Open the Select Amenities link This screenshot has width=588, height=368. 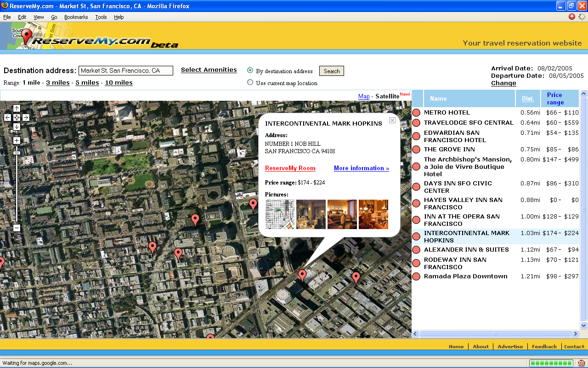pos(209,70)
